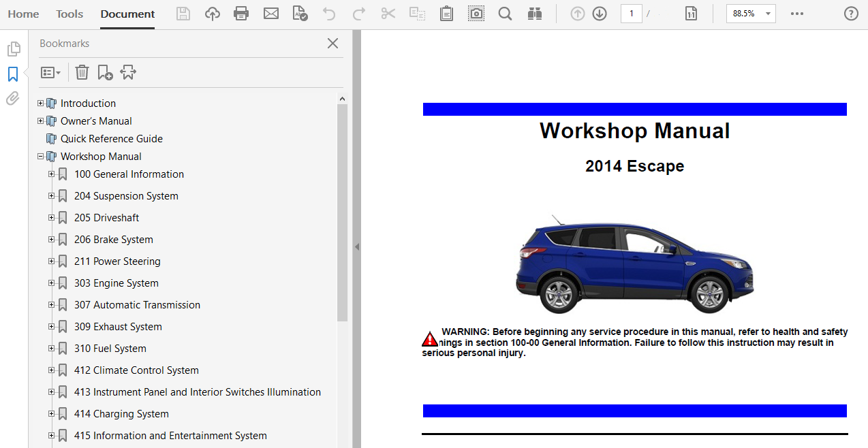Add a new bookmark icon
This screenshot has height=448, width=868.
click(x=105, y=72)
